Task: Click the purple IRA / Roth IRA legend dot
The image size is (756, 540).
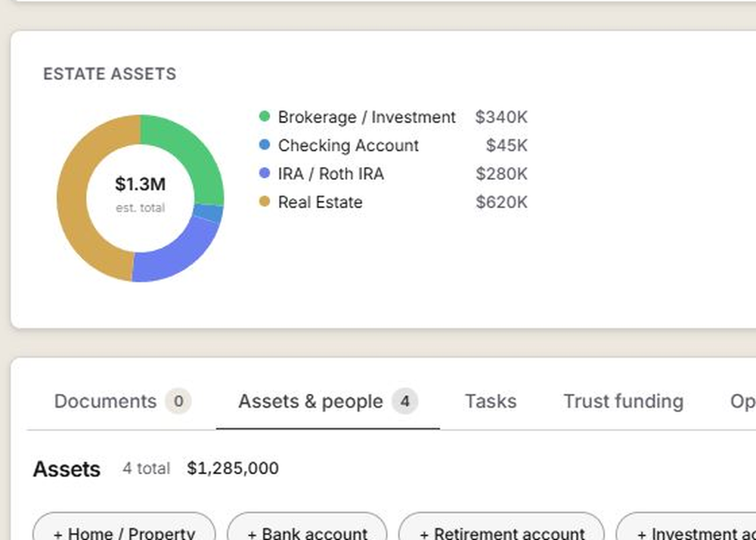Action: click(x=264, y=173)
